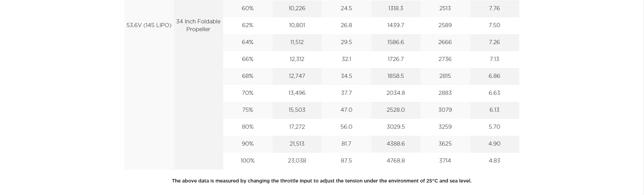Click power value 4768.8
The height and width of the screenshot is (195, 644).
click(396, 161)
